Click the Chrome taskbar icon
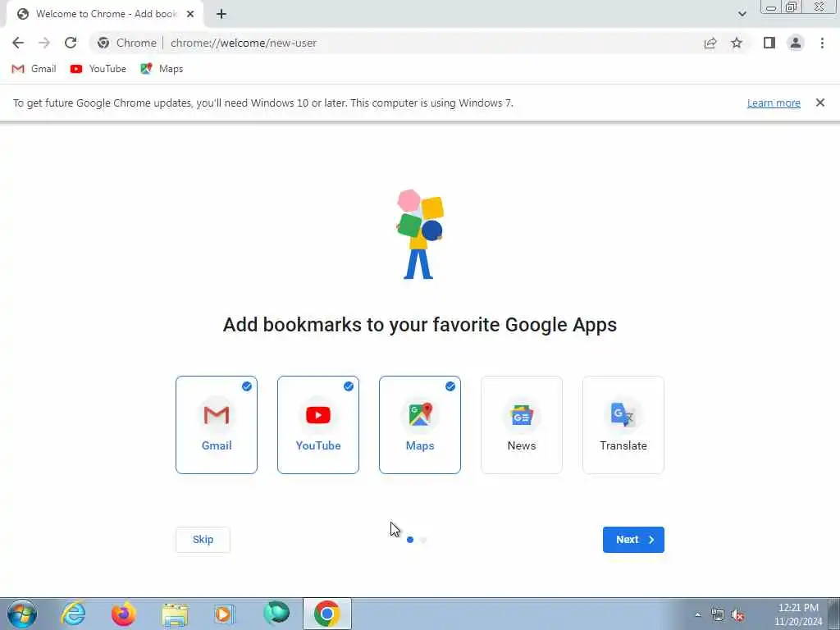Screen dimensions: 840x630 pyautogui.click(x=326, y=614)
